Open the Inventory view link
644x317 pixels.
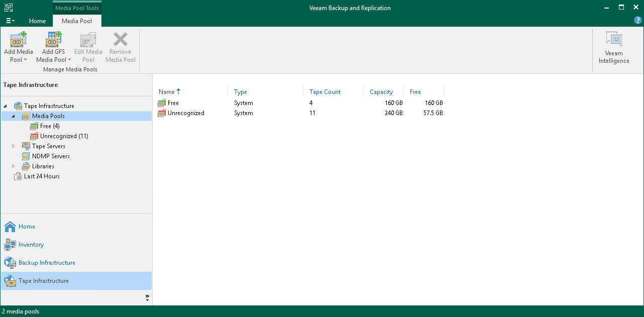click(31, 245)
